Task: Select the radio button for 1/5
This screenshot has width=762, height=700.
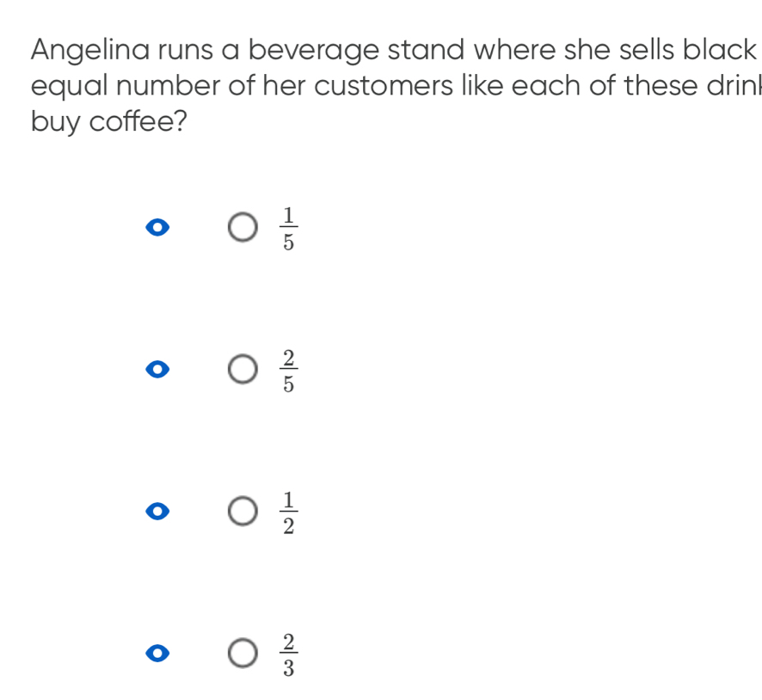Action: coord(243,228)
